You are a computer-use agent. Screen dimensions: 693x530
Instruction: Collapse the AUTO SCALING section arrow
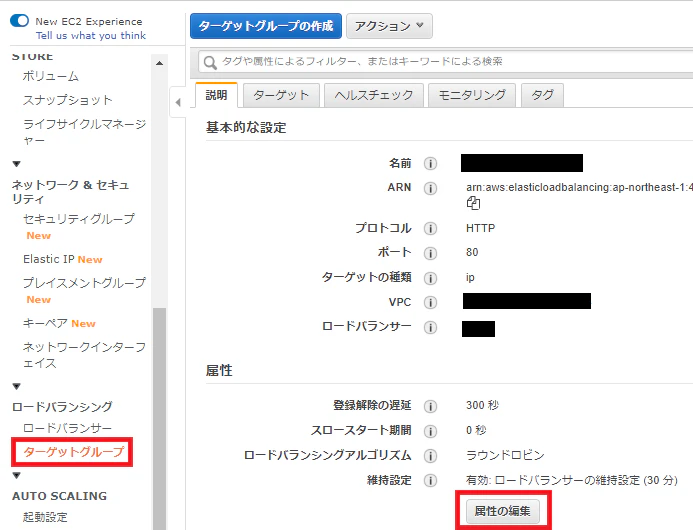17,476
